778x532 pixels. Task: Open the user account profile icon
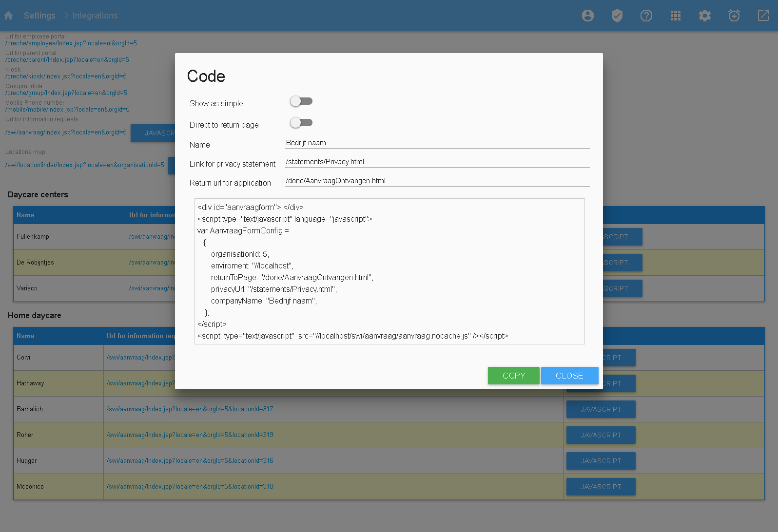(x=588, y=16)
